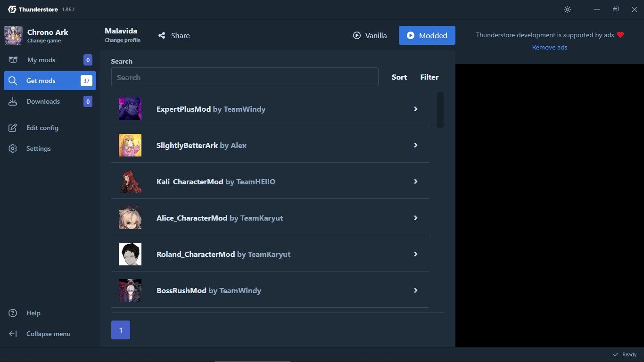Open Downloads section
Image resolution: width=644 pixels, height=362 pixels.
point(50,101)
